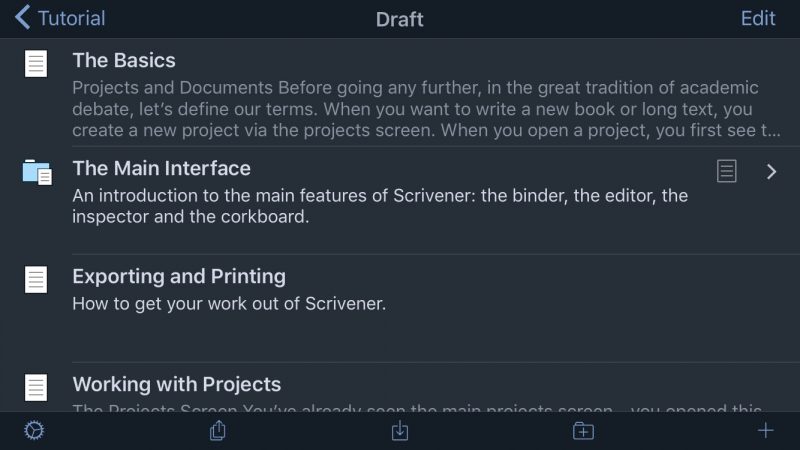The height and width of the screenshot is (450, 800).
Task: Tap the Edit button
Action: [758, 18]
